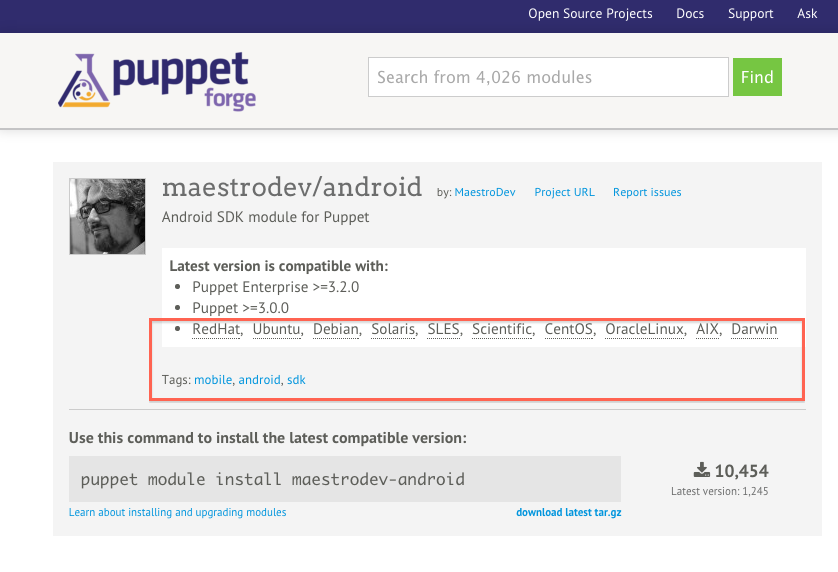Open the Docs navigation link
838x572 pixels.
click(690, 14)
